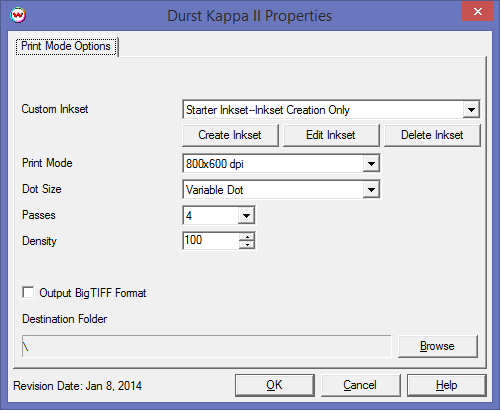Confirm settings with the OK button

click(x=275, y=385)
